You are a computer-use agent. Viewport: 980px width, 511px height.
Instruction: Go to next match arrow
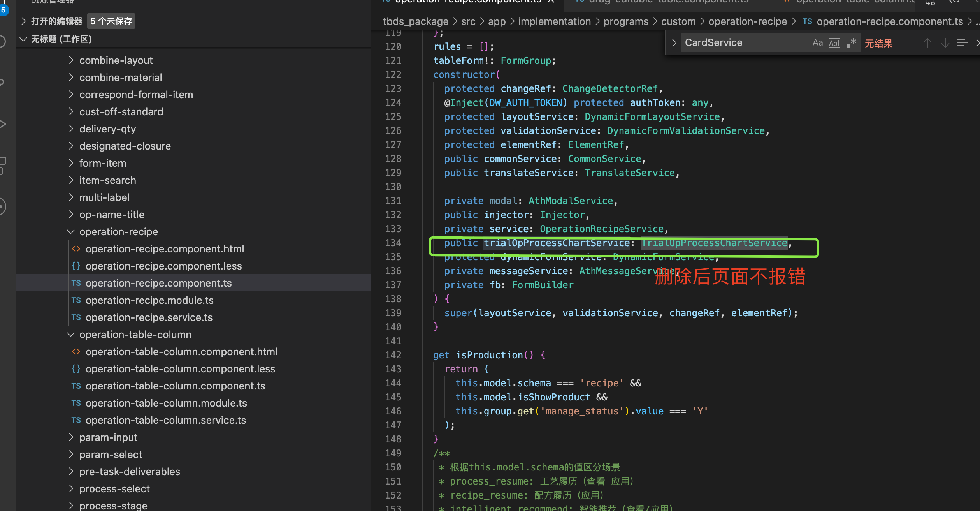(x=945, y=43)
